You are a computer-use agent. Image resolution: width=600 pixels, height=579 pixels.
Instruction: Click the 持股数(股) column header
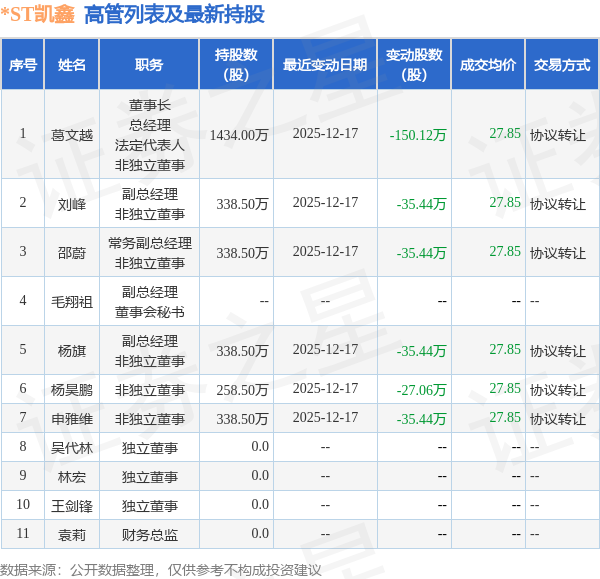(x=236, y=64)
